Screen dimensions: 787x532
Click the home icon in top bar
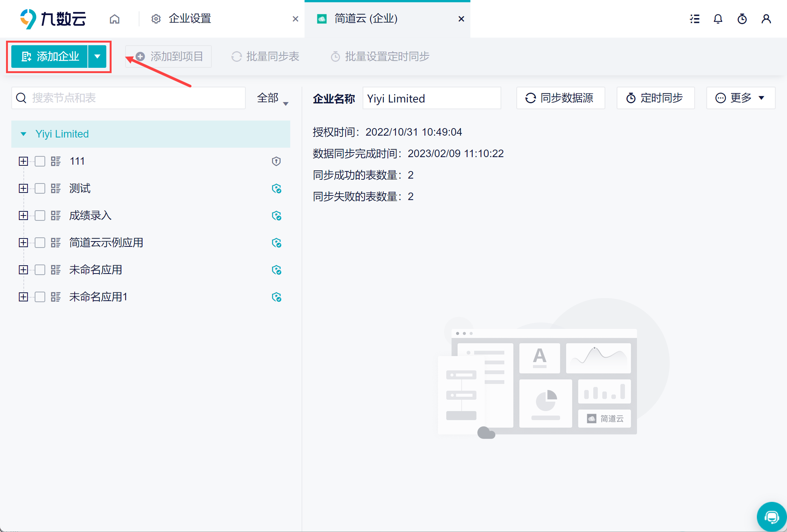point(115,19)
